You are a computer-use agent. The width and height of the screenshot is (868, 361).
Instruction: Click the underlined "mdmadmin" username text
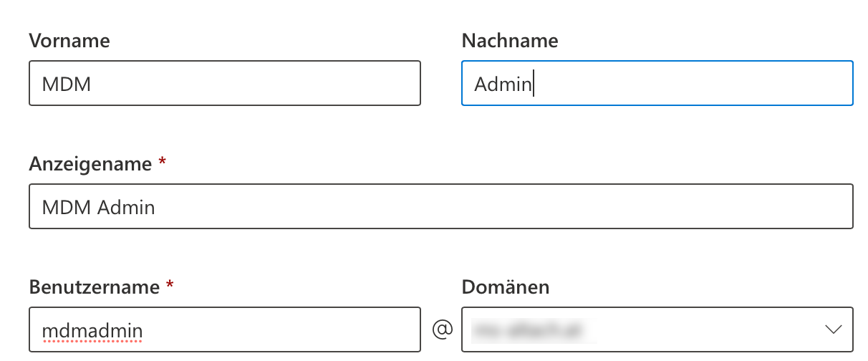click(x=92, y=331)
